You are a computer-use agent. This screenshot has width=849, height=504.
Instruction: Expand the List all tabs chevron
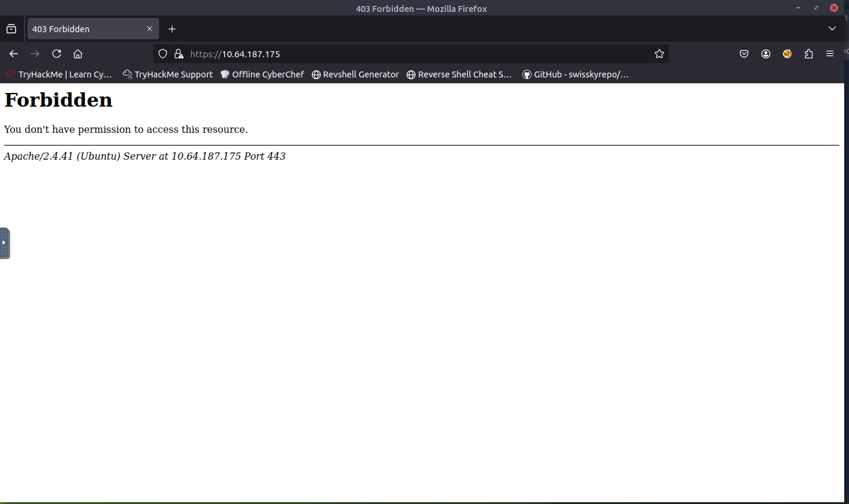click(832, 29)
